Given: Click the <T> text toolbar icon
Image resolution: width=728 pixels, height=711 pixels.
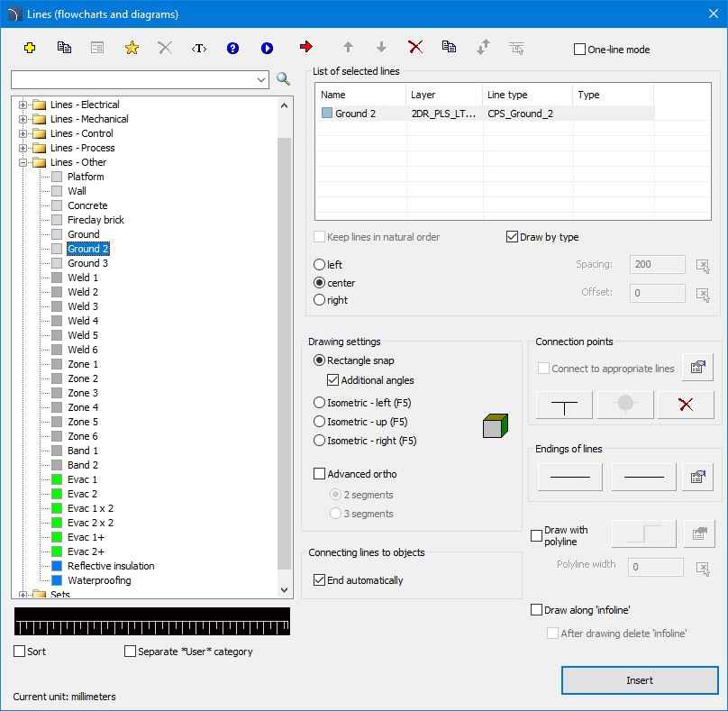Looking at the screenshot, I should coord(199,48).
